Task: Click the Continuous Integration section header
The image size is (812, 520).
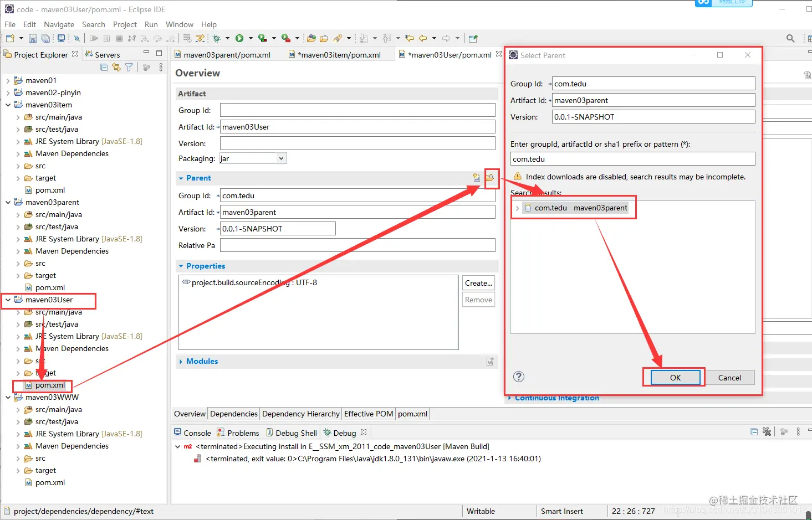Action: [x=556, y=398]
